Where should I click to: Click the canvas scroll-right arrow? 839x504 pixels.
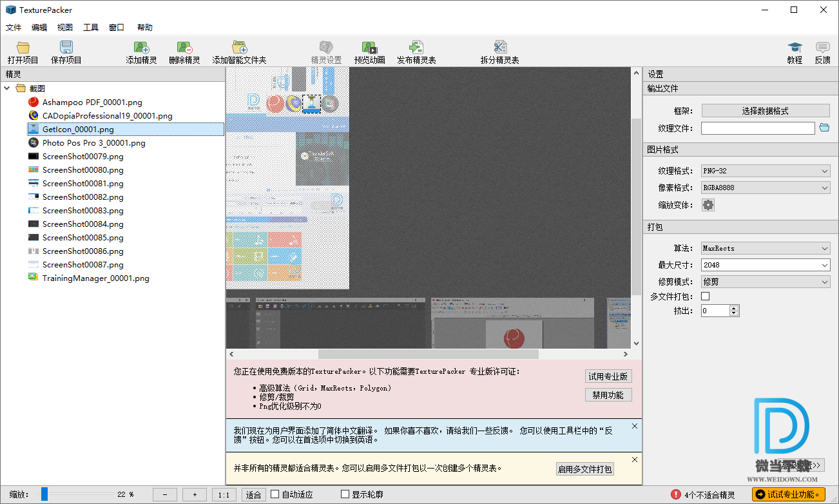[625, 354]
